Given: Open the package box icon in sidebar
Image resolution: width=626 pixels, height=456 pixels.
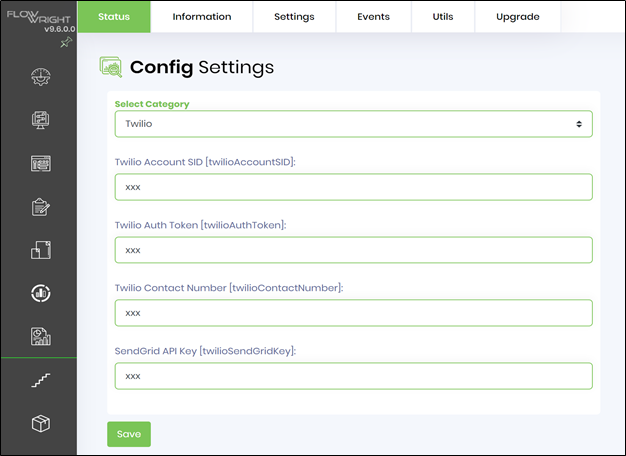Looking at the screenshot, I should coord(41,423).
